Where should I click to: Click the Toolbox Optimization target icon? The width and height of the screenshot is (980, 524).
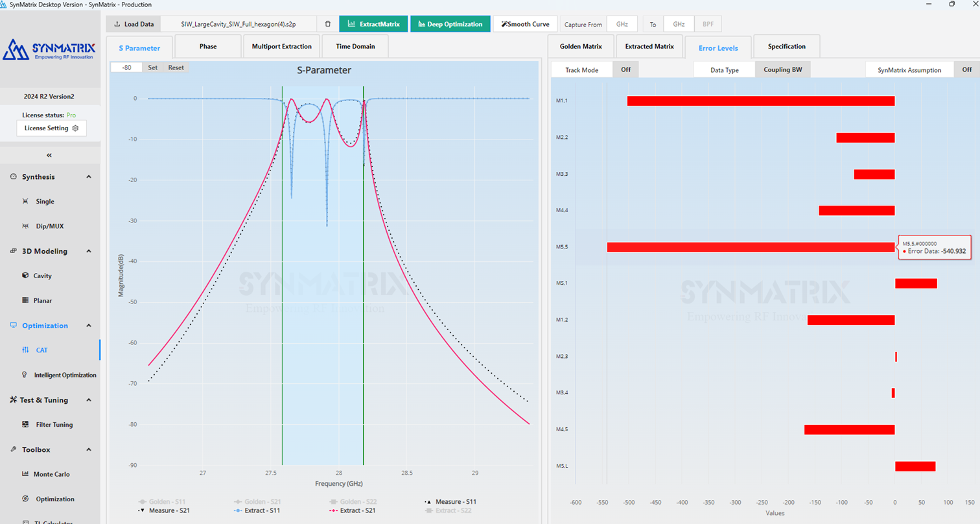pyautogui.click(x=25, y=499)
